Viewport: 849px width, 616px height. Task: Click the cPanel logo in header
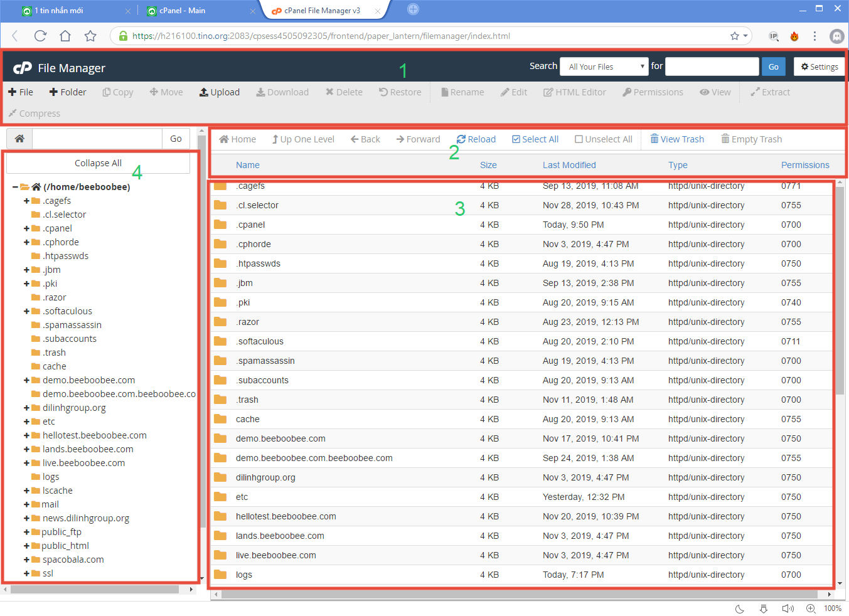pos(23,68)
